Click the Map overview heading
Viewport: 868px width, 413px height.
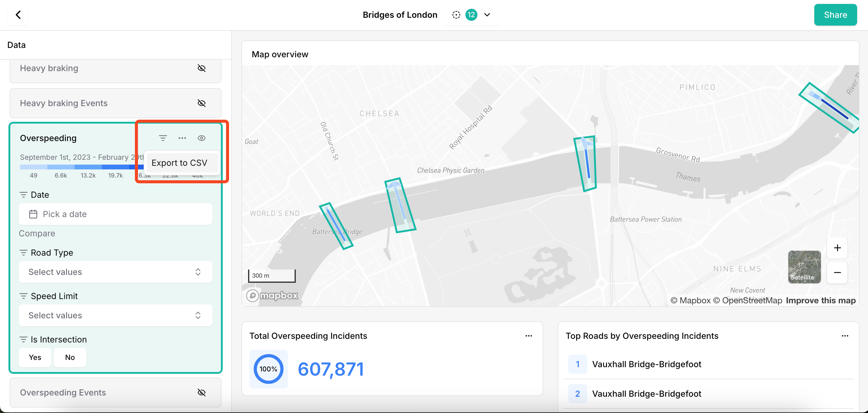[280, 55]
